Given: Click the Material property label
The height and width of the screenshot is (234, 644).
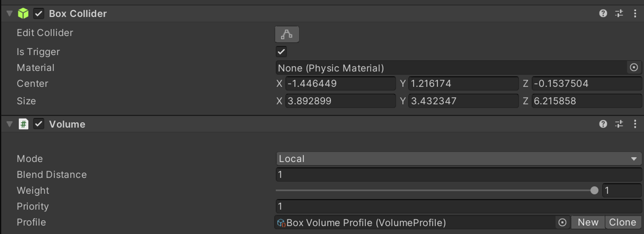Looking at the screenshot, I should click(36, 68).
